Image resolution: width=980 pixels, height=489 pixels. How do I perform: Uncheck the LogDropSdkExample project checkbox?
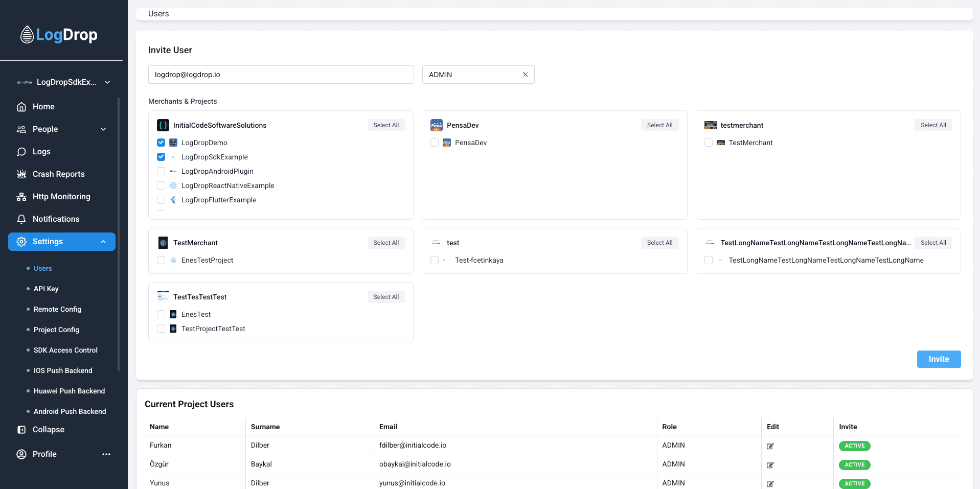click(x=161, y=157)
